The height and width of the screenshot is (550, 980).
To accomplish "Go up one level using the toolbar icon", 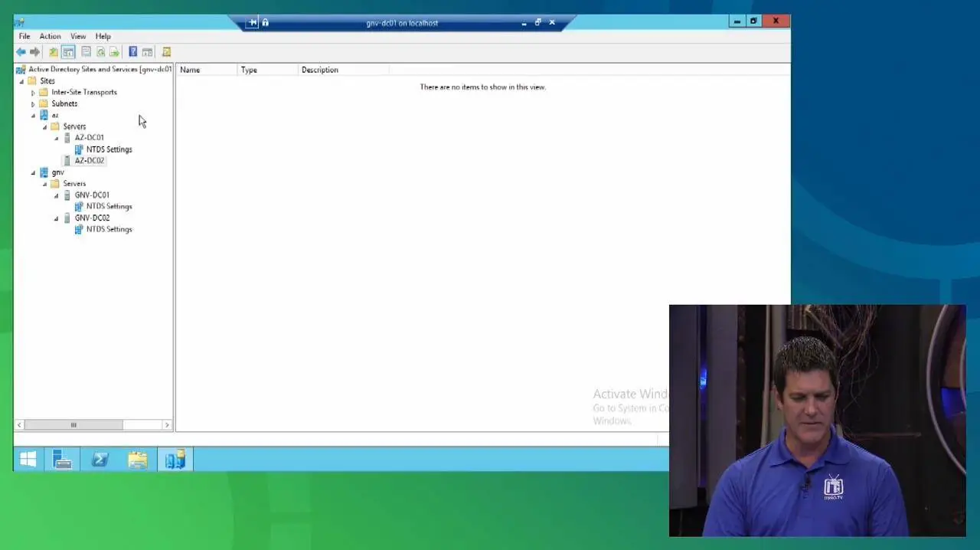I will (53, 52).
